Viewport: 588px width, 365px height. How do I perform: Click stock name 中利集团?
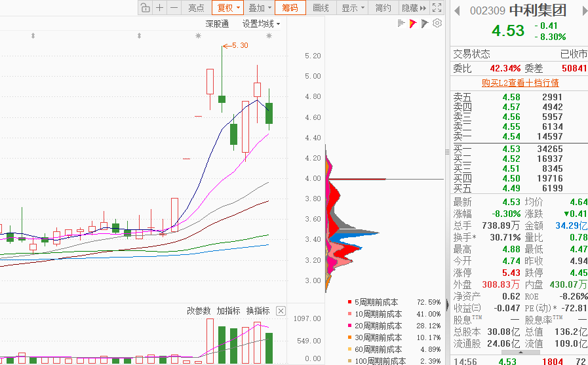(538, 10)
